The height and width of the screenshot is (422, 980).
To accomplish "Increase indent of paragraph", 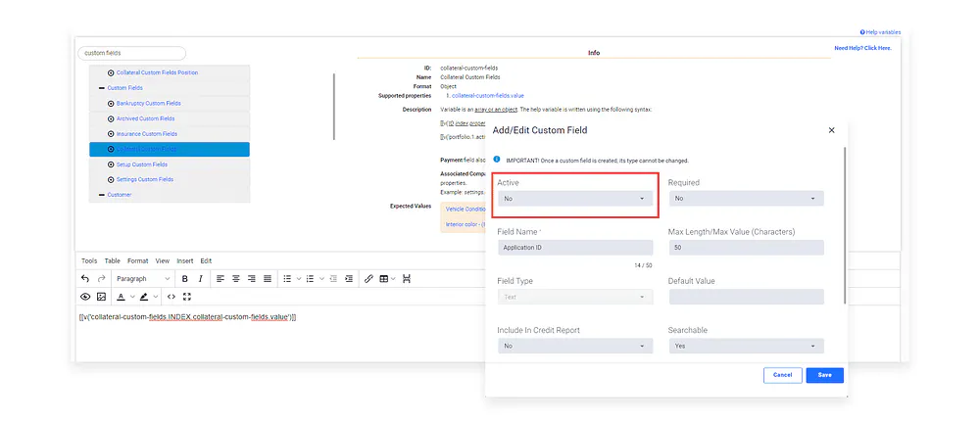I will tap(349, 279).
